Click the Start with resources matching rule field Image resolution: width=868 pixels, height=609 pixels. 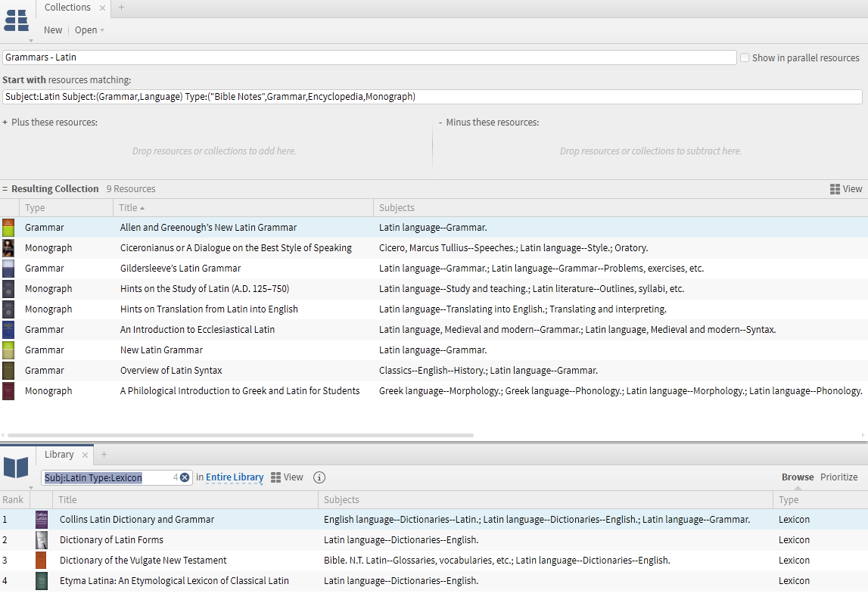pyautogui.click(x=432, y=97)
